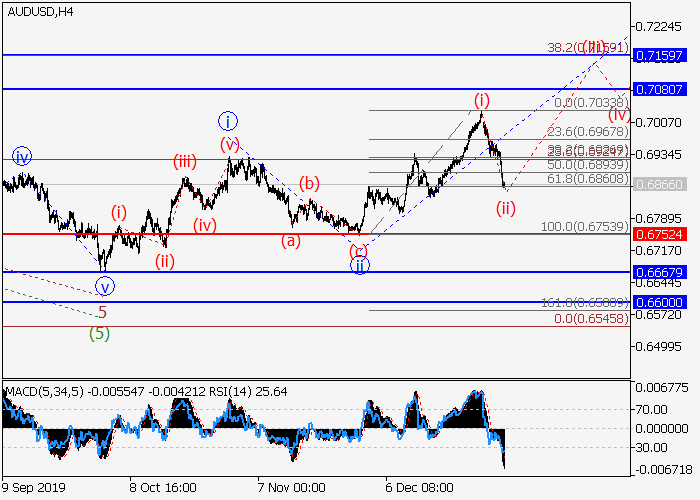The width and height of the screenshot is (700, 500).
Task: Click the blue circled ii wave label
Action: pyautogui.click(x=358, y=265)
